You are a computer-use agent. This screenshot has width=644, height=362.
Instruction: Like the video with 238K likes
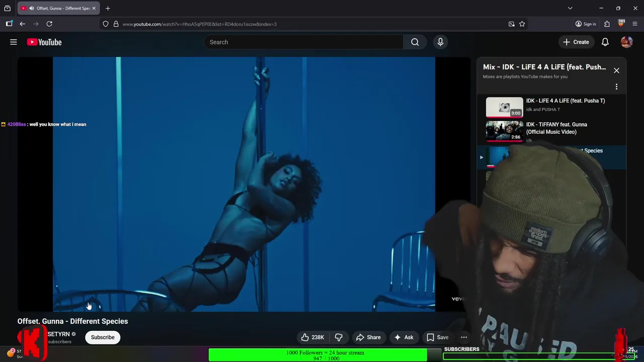point(313,337)
